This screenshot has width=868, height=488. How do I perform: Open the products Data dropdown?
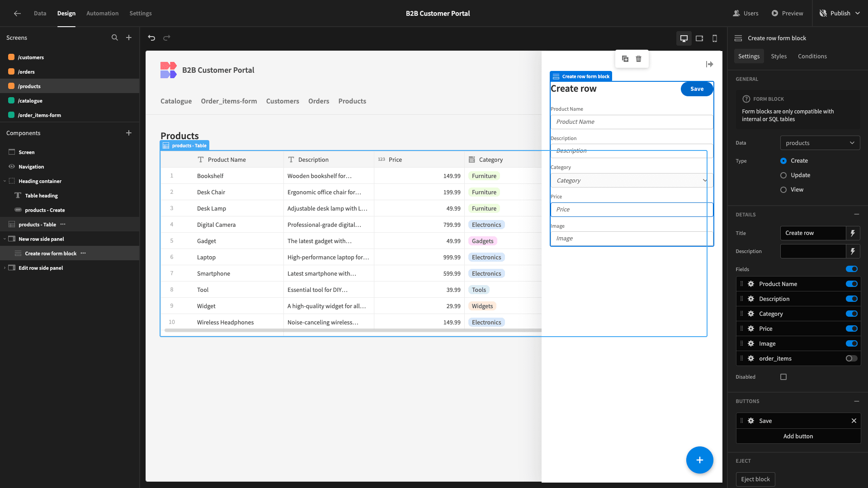[820, 143]
